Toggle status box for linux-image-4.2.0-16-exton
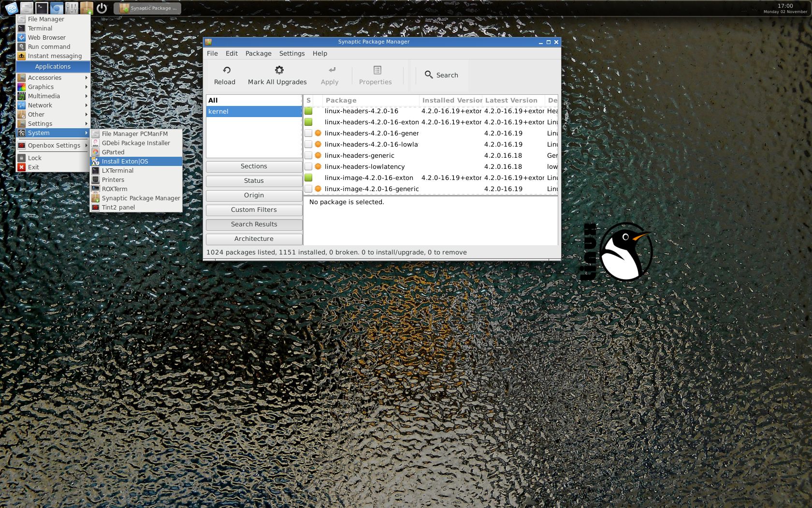The image size is (812, 508). click(308, 178)
